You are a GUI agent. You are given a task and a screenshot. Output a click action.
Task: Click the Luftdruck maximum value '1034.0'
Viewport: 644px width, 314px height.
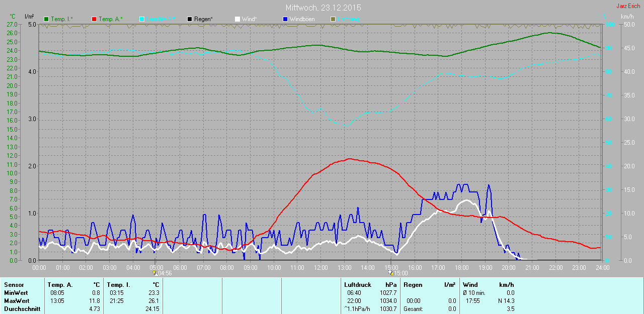(388, 301)
